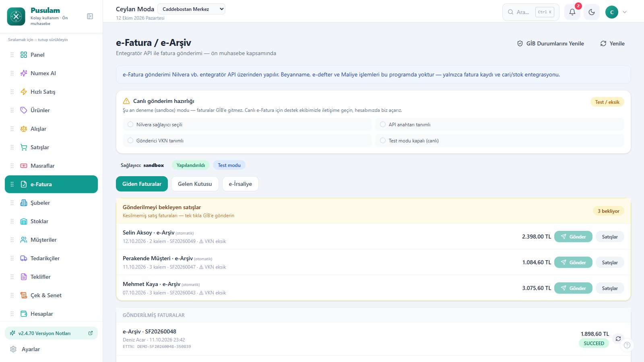This screenshot has height=362, width=644.
Task: Send the Perakende Müşteri invoice with Gönder
Action: 573,262
